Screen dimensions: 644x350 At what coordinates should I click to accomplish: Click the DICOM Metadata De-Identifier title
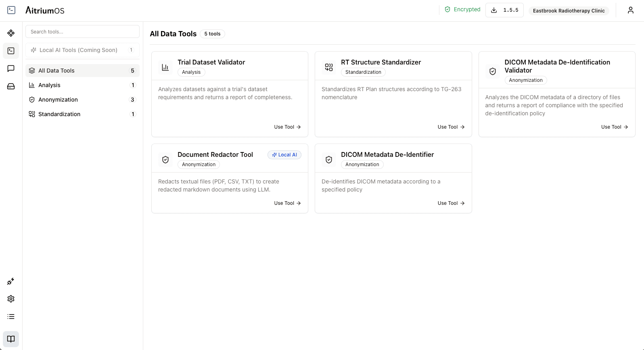(387, 154)
